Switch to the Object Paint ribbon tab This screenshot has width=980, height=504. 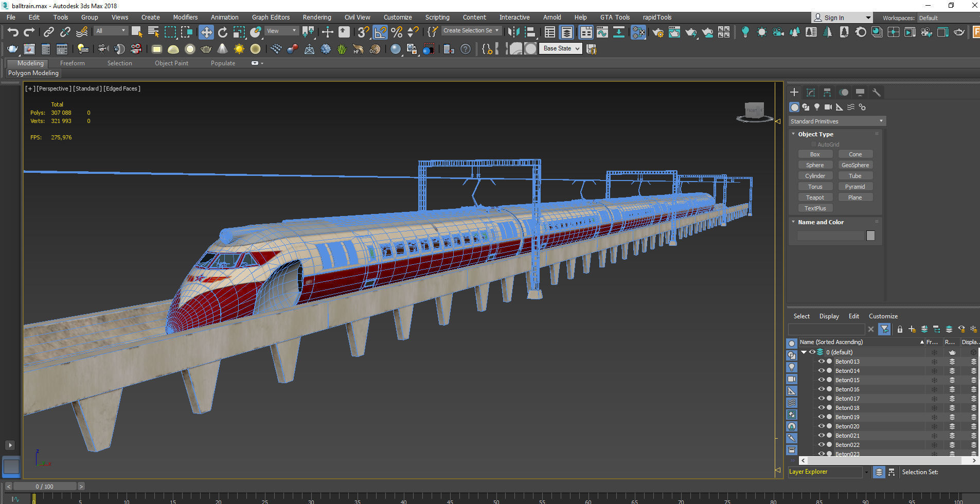(171, 63)
